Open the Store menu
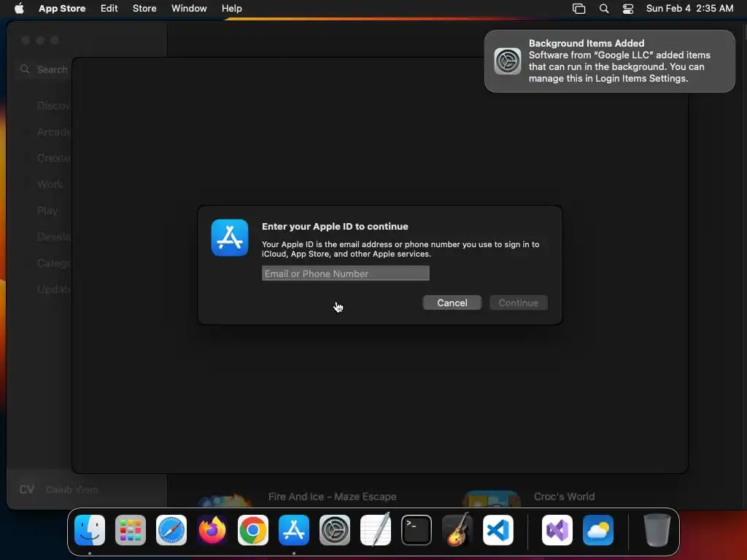 point(144,8)
